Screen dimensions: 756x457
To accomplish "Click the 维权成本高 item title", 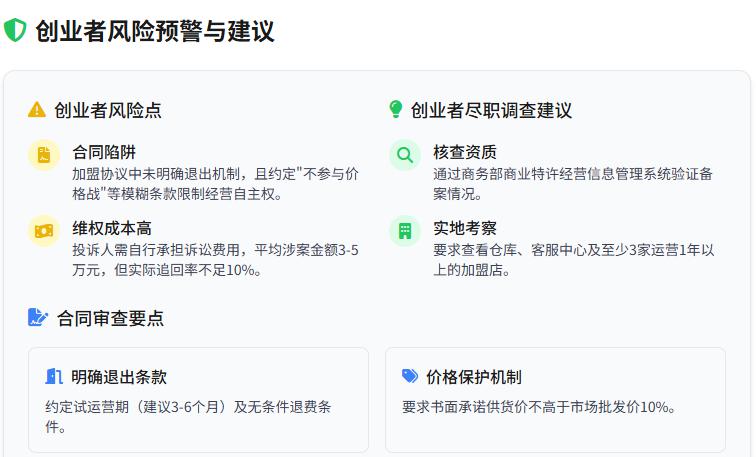I will [x=112, y=228].
